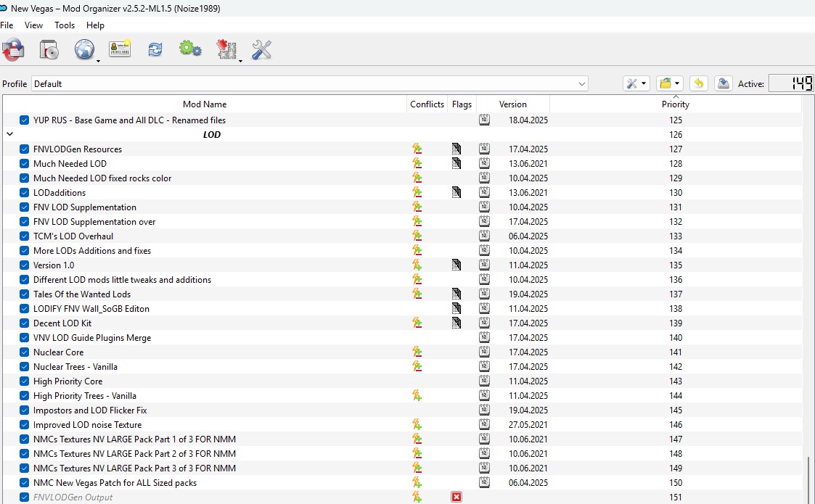Click the flag icon on Much Needed LOD row
Viewport: 815px width, 504px height.
click(x=456, y=164)
